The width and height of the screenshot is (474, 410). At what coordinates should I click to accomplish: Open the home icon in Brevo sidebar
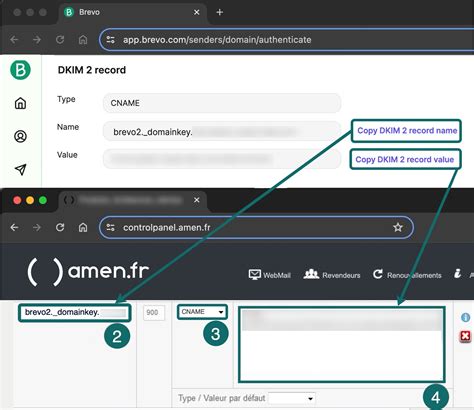20,103
